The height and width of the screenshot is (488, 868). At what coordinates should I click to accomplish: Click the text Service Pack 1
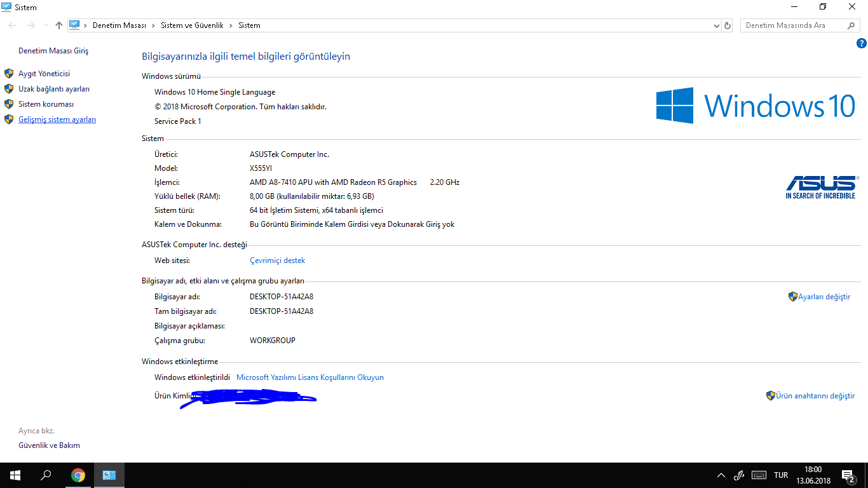click(178, 121)
